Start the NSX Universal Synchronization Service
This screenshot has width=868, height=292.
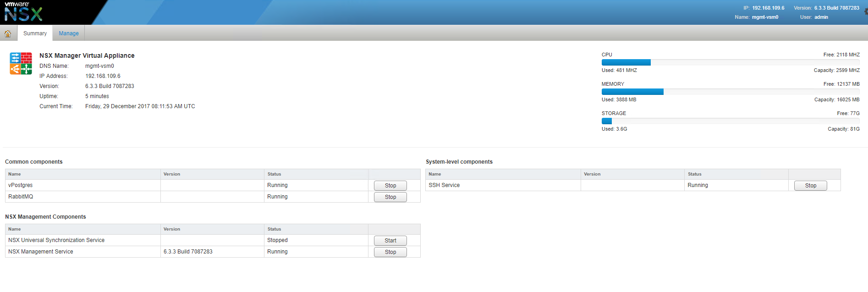tap(390, 241)
